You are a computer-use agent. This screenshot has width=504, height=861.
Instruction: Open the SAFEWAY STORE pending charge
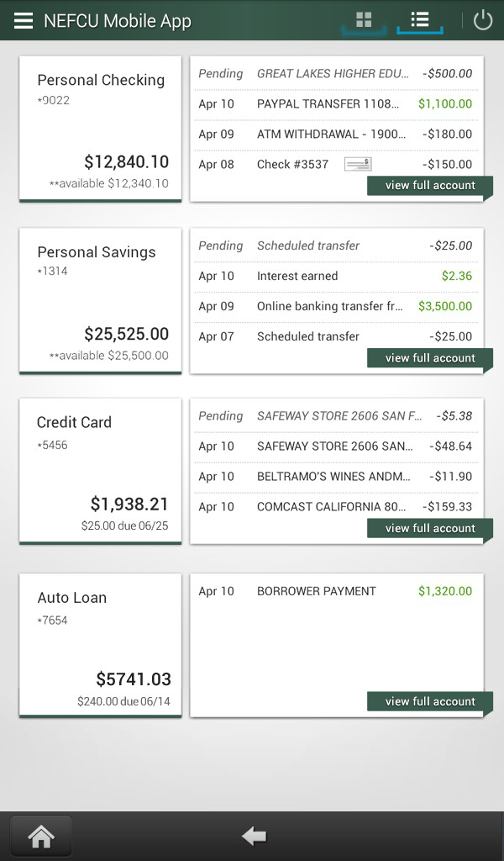(x=336, y=415)
